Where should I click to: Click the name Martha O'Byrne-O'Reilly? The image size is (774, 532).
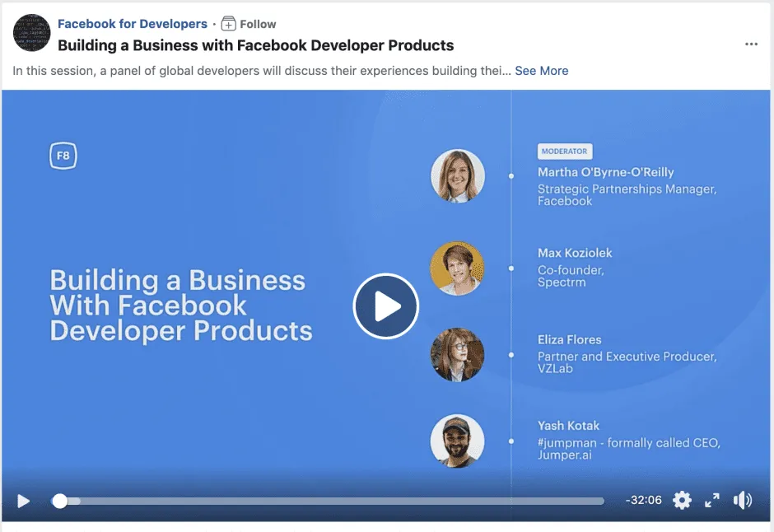point(606,172)
